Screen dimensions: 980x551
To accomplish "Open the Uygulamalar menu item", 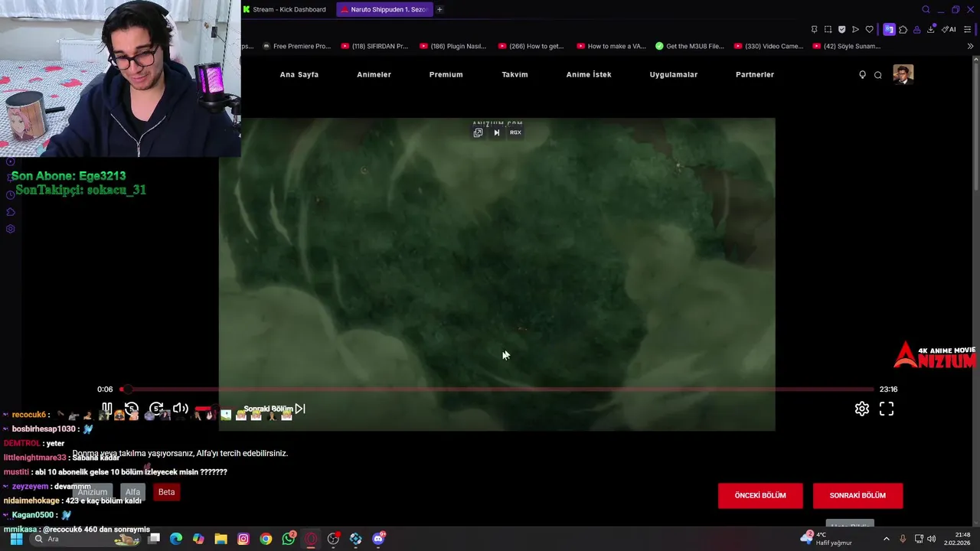I will [674, 74].
